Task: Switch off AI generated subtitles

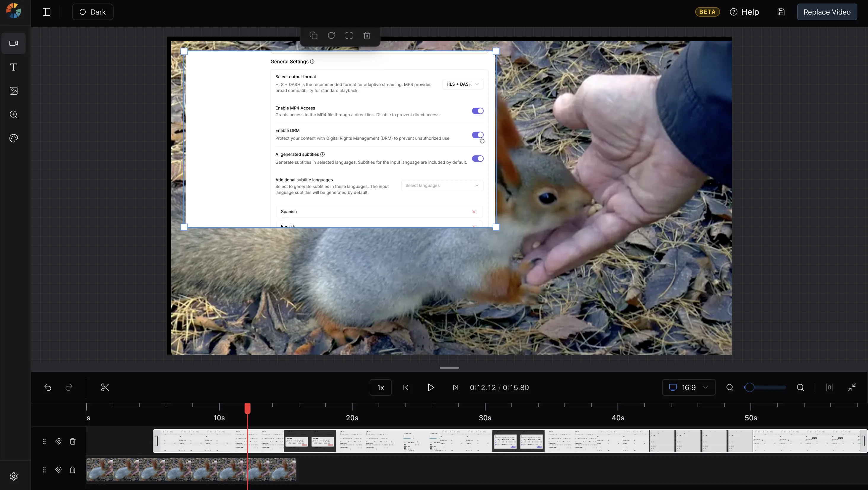Action: [x=478, y=158]
